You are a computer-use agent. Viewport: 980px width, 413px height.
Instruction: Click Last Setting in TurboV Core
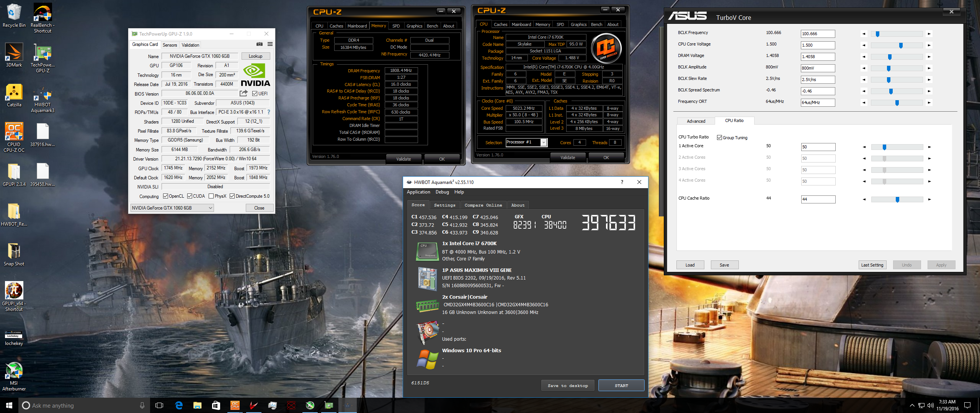click(x=872, y=265)
